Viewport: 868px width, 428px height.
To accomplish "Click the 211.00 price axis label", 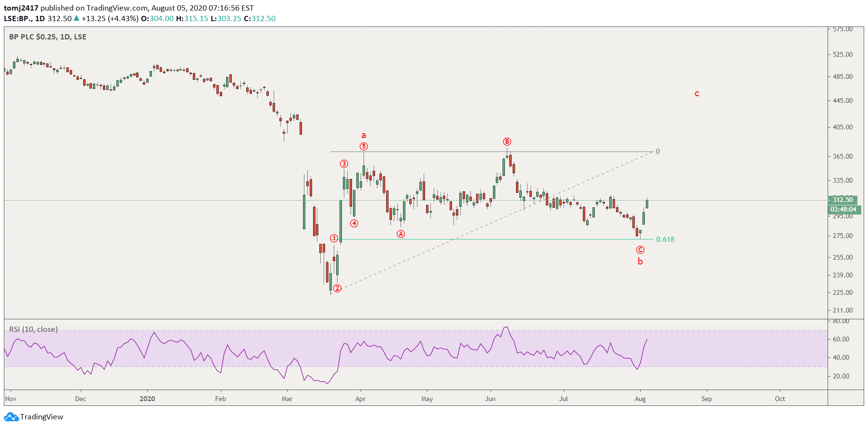I will 843,311.
